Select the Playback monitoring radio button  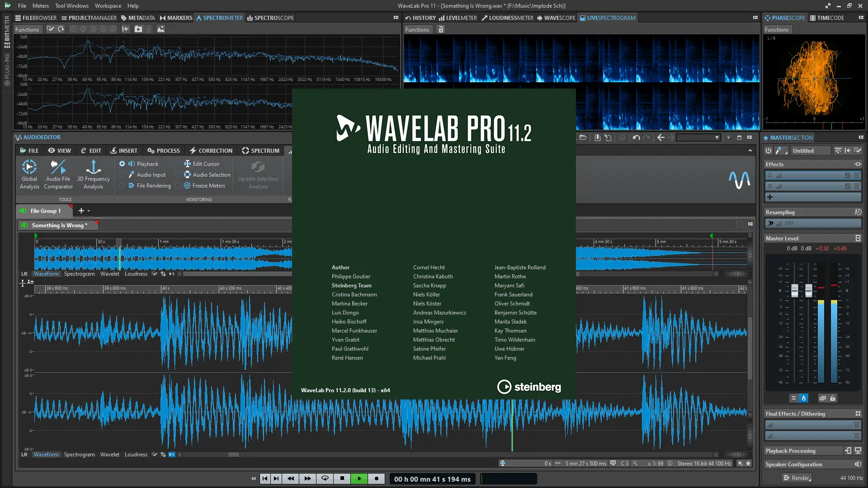122,164
